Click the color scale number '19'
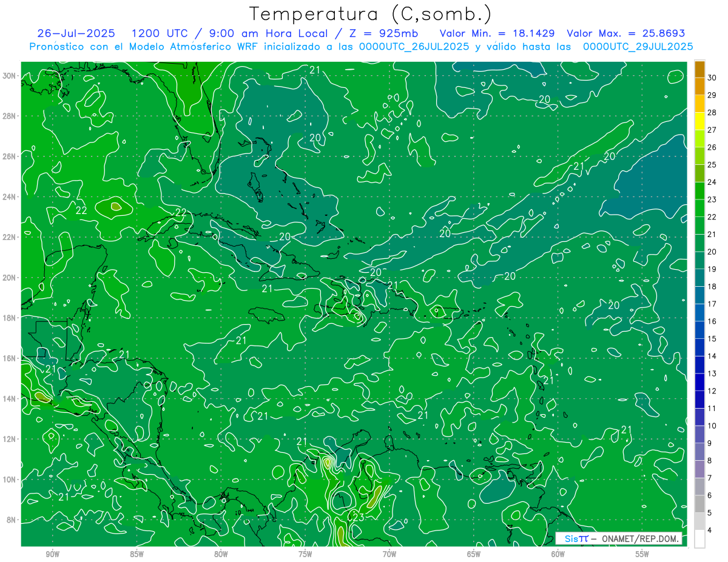This screenshot has width=728, height=562. [712, 269]
